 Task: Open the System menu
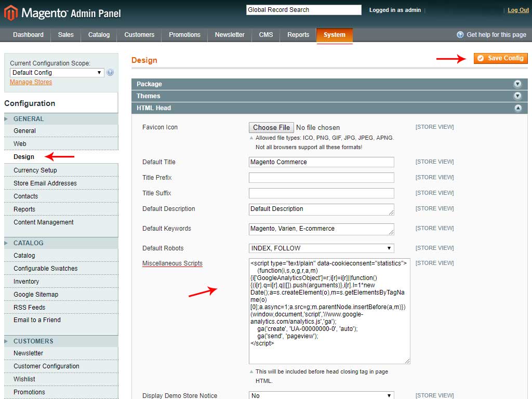(335, 35)
